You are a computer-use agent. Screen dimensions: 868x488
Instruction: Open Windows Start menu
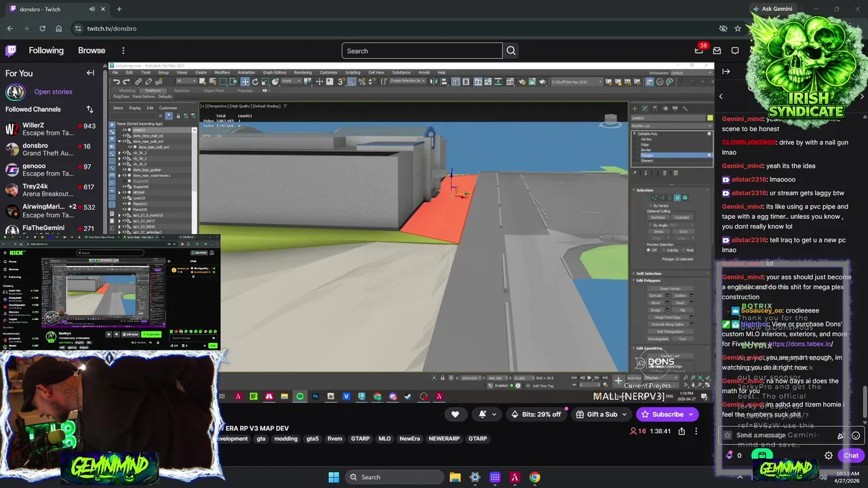[334, 477]
